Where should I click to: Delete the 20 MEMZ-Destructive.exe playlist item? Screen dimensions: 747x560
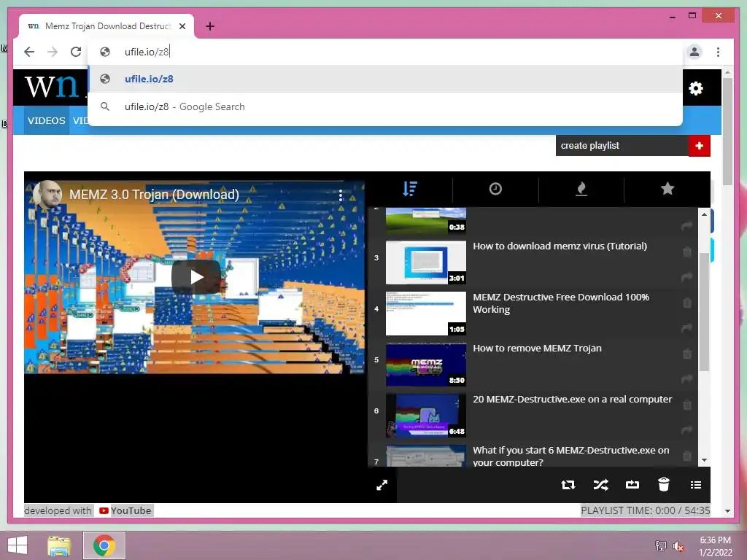[x=687, y=405]
